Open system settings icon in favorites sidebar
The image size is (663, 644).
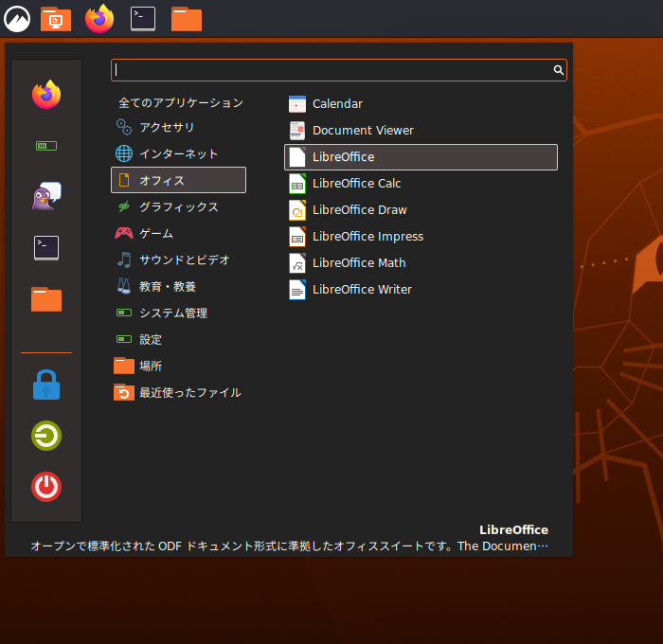pos(46,146)
